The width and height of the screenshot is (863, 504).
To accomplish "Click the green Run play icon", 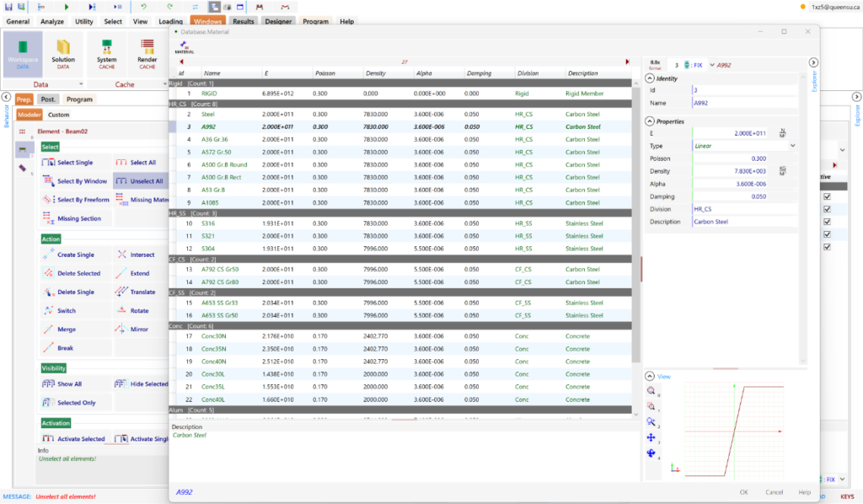I will 67,7.
